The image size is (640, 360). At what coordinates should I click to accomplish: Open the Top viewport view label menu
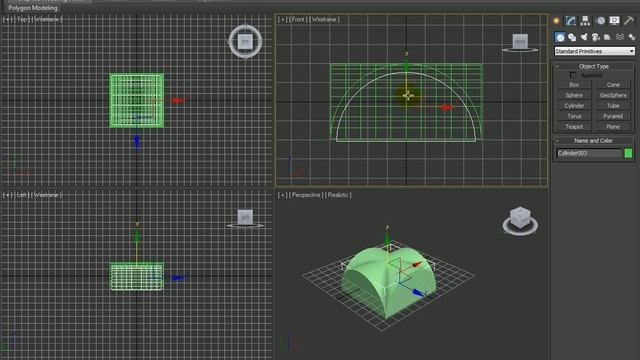(x=22, y=19)
